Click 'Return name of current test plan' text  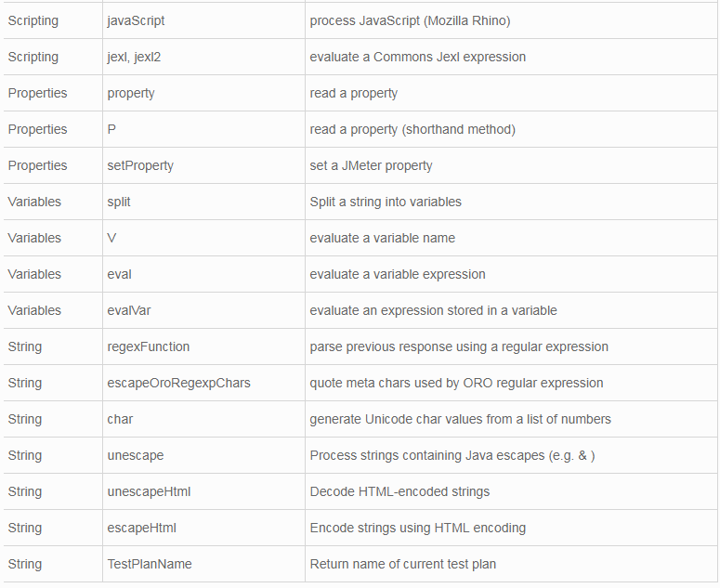(x=403, y=564)
